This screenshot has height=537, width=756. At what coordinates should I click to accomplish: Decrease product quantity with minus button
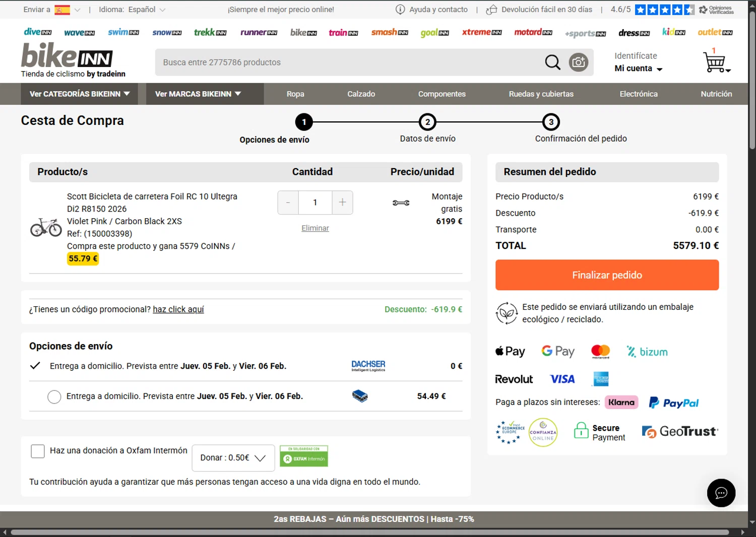pos(288,203)
